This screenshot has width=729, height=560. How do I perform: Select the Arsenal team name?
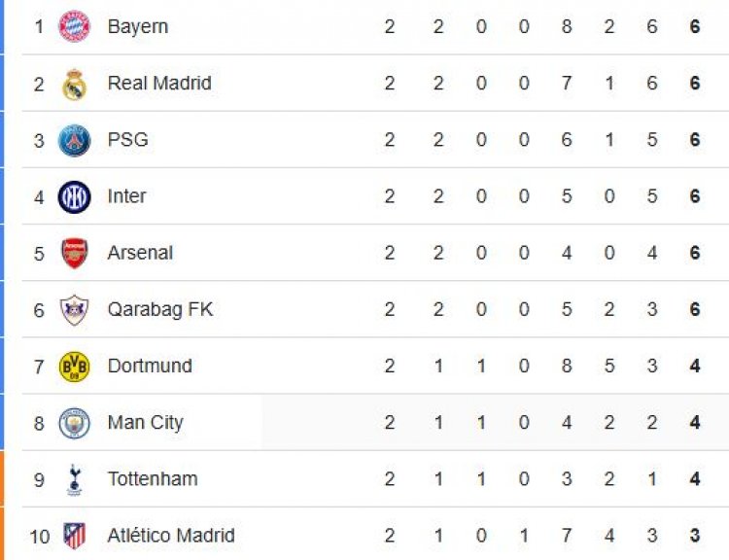[x=140, y=253]
